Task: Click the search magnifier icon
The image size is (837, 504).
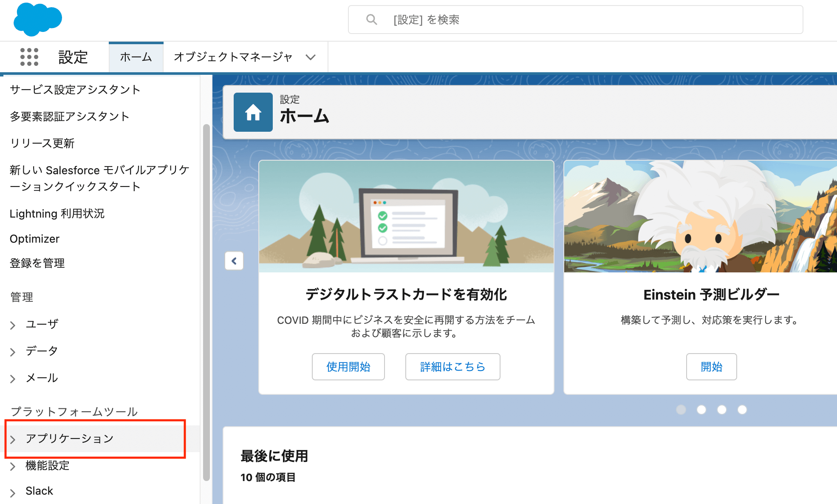Action: 371,20
